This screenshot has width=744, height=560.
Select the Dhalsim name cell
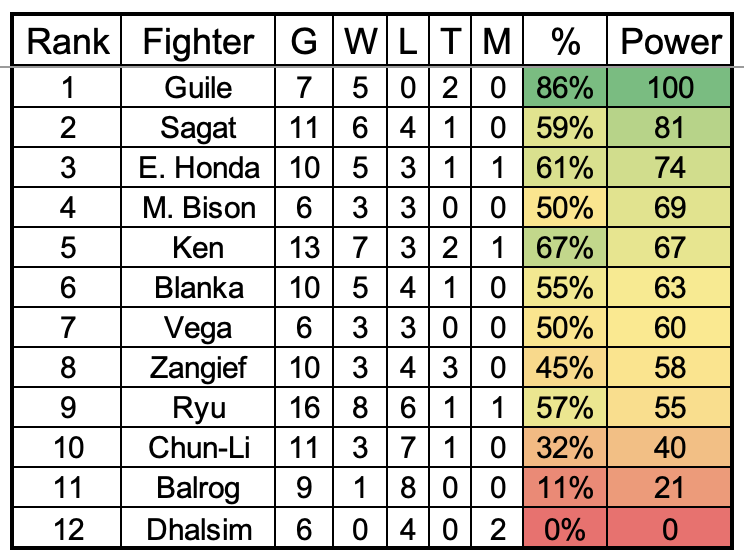(198, 527)
